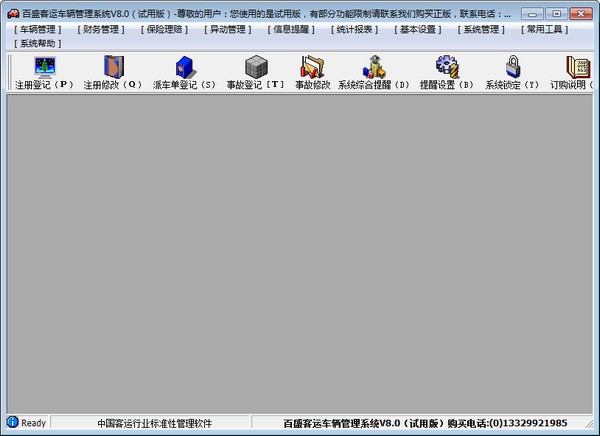Minimize the application window
Screen dimensions: 600x436
click(x=532, y=14)
